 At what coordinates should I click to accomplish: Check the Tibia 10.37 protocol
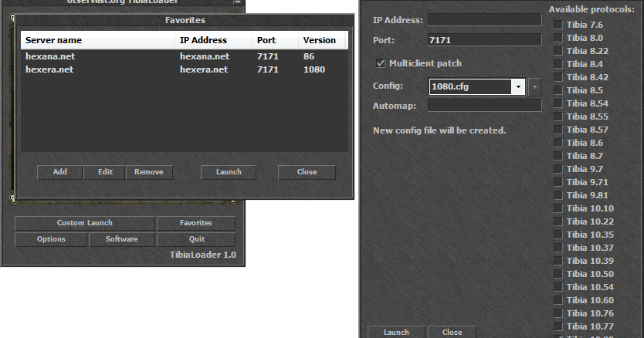[558, 248]
